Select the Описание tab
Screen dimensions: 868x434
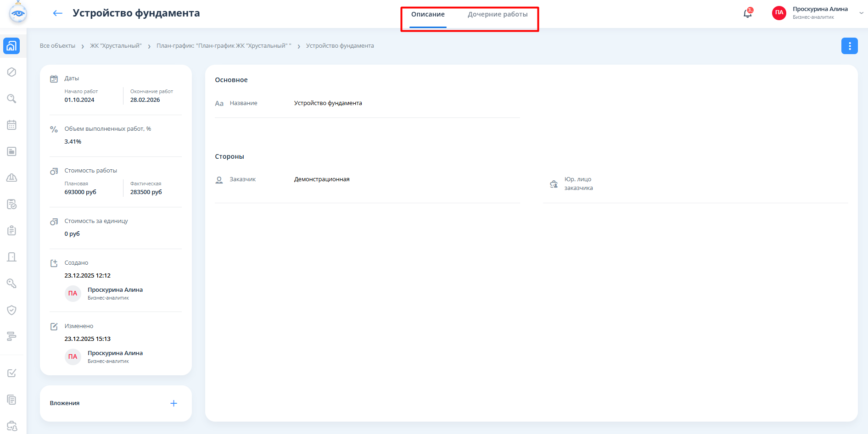pyautogui.click(x=428, y=15)
